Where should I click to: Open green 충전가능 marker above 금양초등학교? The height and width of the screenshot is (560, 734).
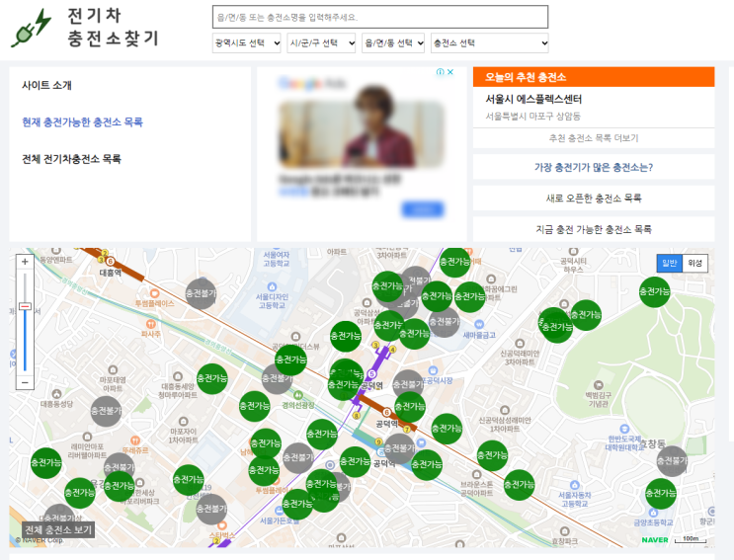661,493
